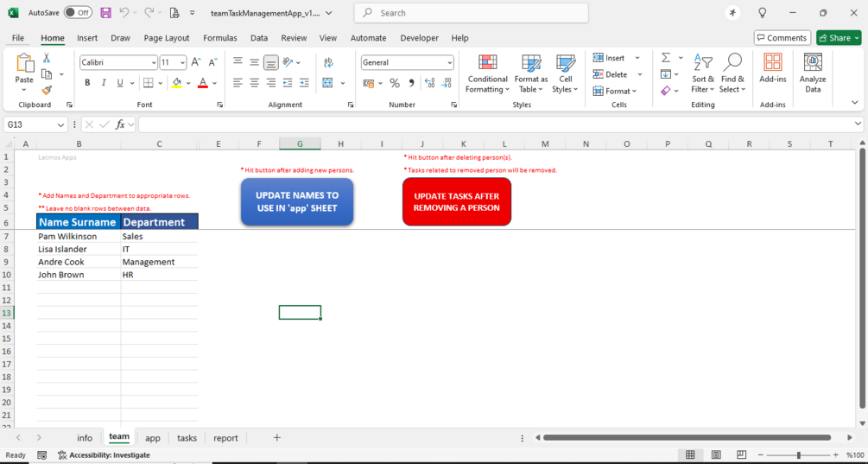
Task: Switch to the Developer ribbon tab
Action: pyautogui.click(x=420, y=38)
